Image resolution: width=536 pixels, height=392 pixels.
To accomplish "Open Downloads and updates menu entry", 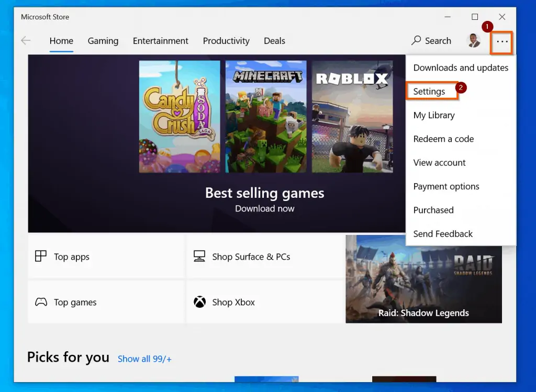I will coord(461,68).
